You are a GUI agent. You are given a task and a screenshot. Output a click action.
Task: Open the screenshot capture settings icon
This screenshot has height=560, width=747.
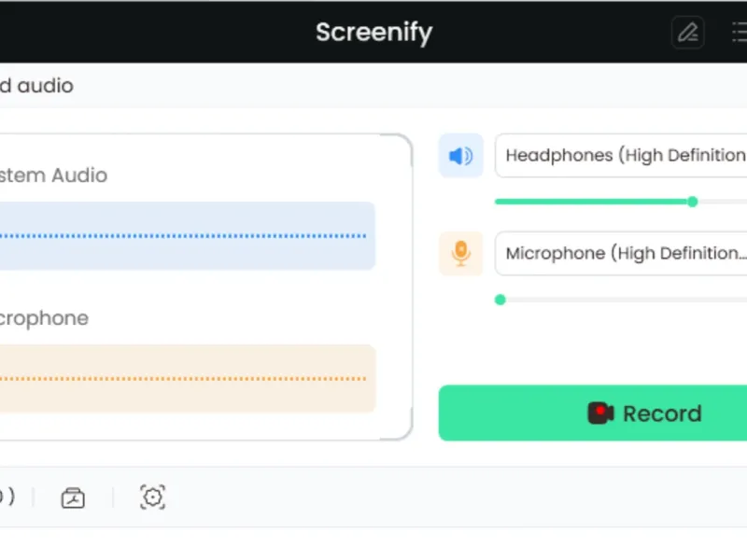[x=152, y=497]
